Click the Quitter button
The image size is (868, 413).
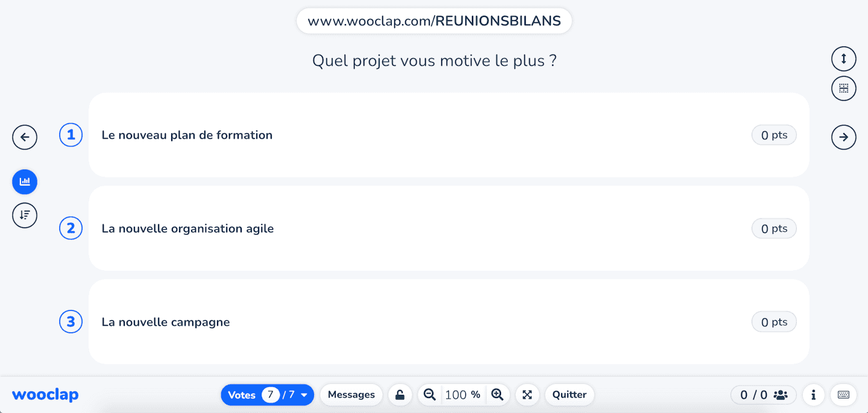coord(570,395)
